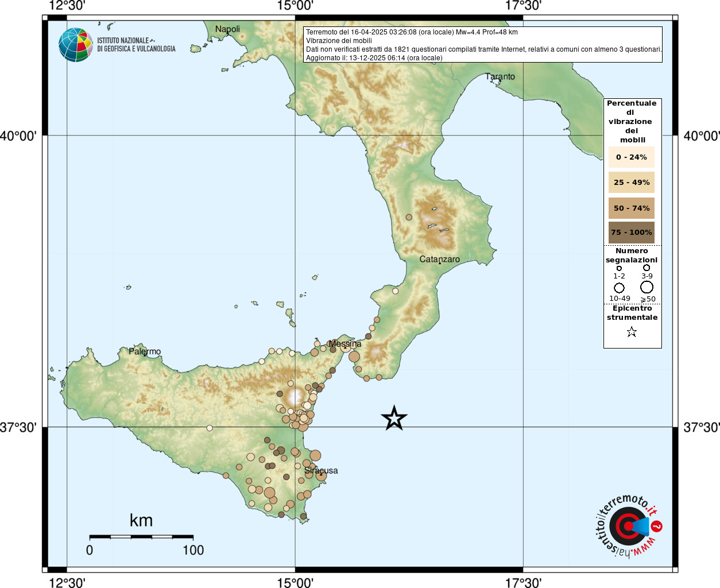Screen dimensions: 720x588
Task: Click the Catanzaro city label
Action: 439,260
